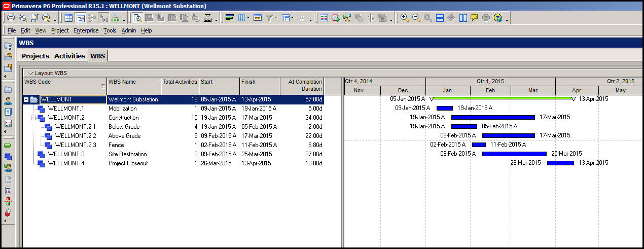644x249 pixels.
Task: Open the Reports sidebar icon
Action: [8, 112]
